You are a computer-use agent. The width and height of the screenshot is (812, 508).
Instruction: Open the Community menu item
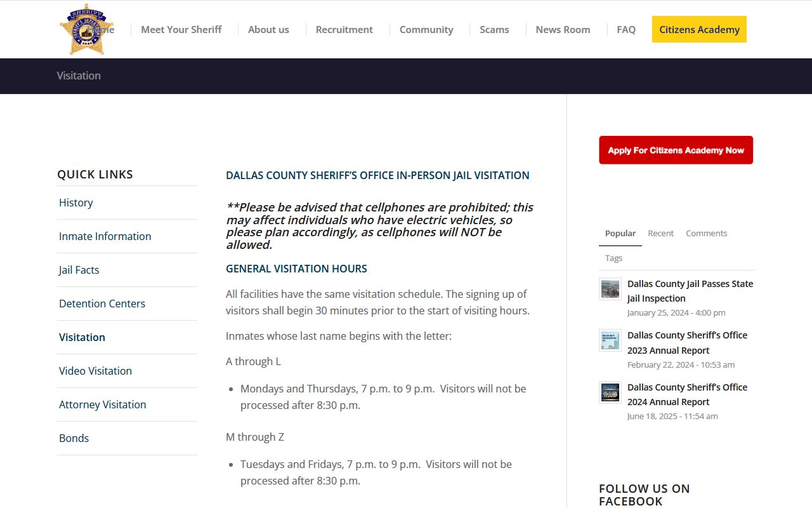click(426, 29)
